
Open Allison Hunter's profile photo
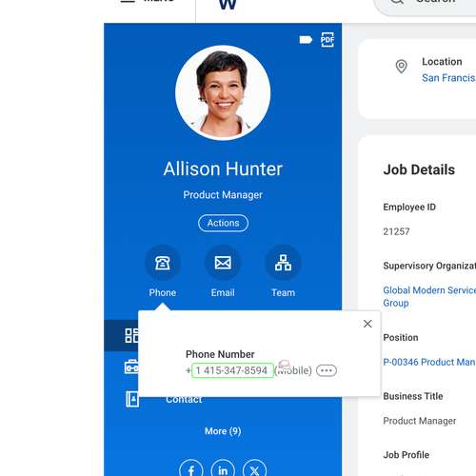(x=223, y=92)
